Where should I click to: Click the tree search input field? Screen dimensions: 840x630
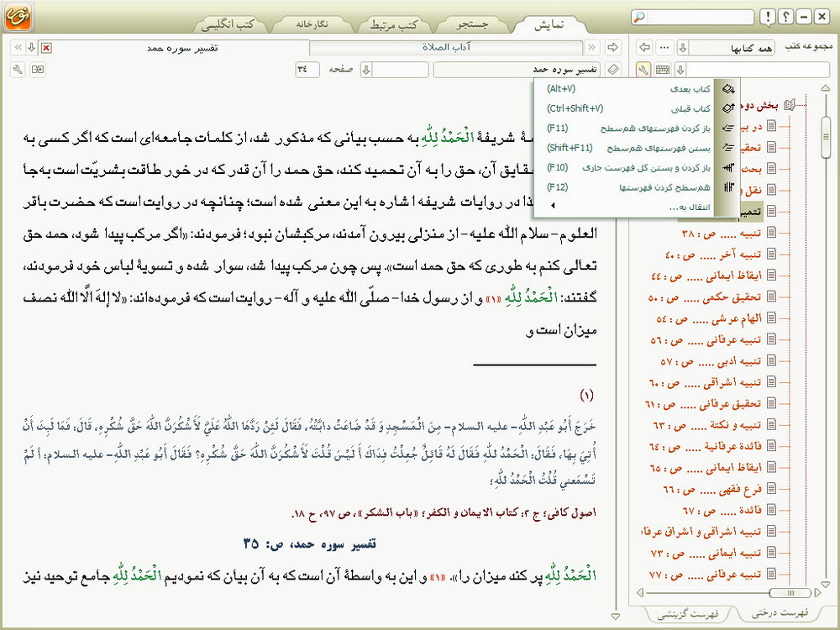(758, 70)
